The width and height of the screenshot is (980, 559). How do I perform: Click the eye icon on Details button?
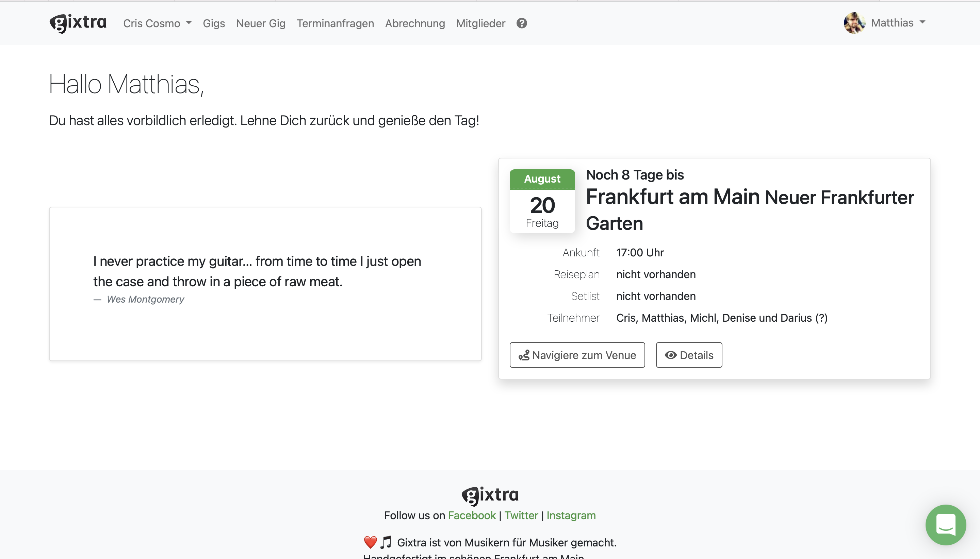[671, 355]
